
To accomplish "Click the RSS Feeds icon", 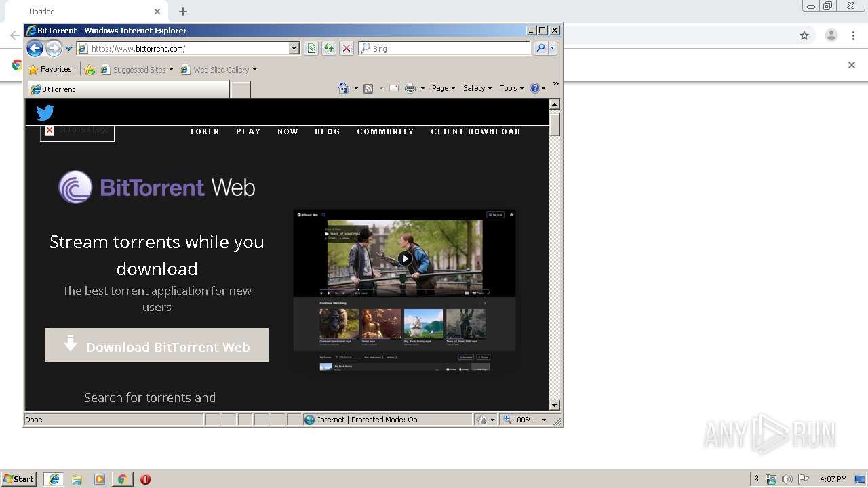I will coord(368,88).
